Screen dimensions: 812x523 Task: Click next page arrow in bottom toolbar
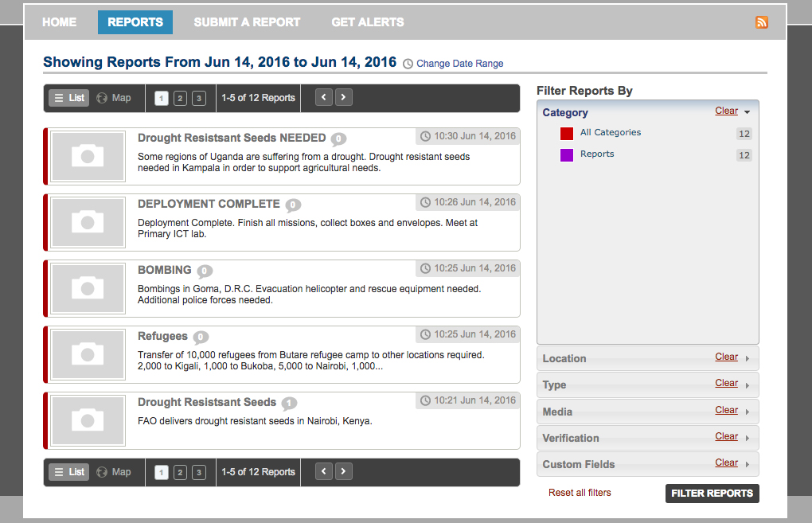pos(343,472)
